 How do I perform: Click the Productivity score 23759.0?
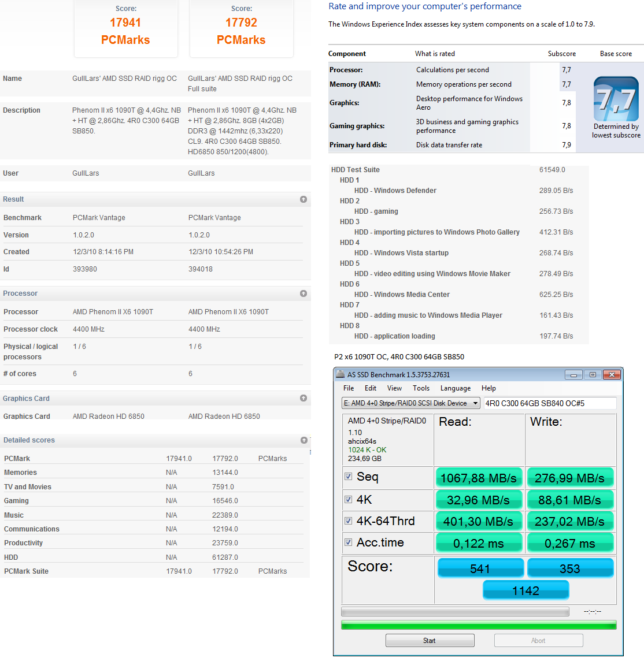tap(225, 542)
